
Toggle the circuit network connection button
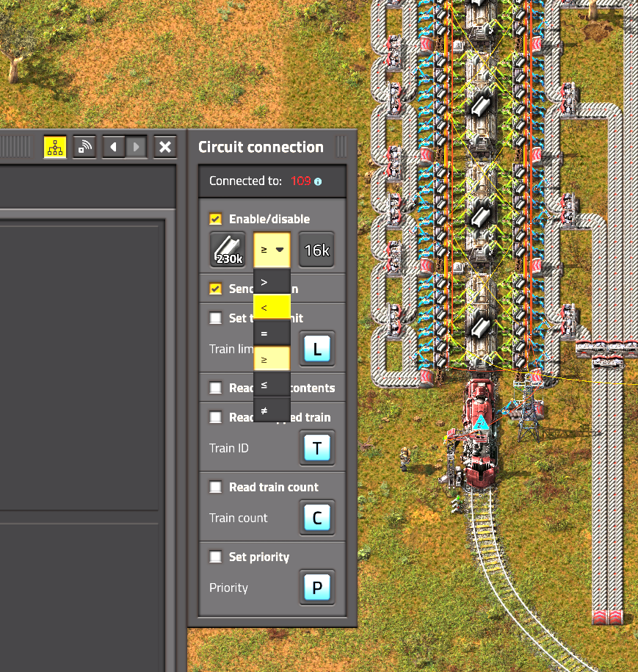point(55,147)
